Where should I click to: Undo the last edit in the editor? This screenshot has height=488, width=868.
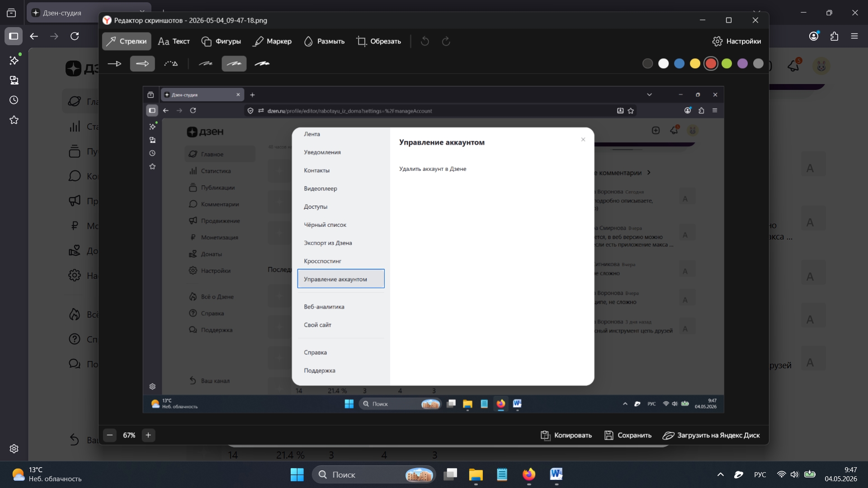pyautogui.click(x=425, y=41)
